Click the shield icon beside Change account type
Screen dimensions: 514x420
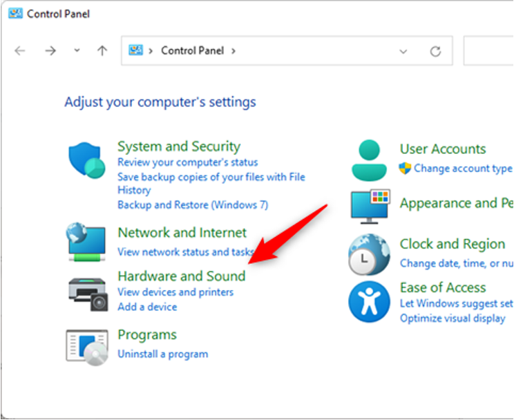pos(405,168)
